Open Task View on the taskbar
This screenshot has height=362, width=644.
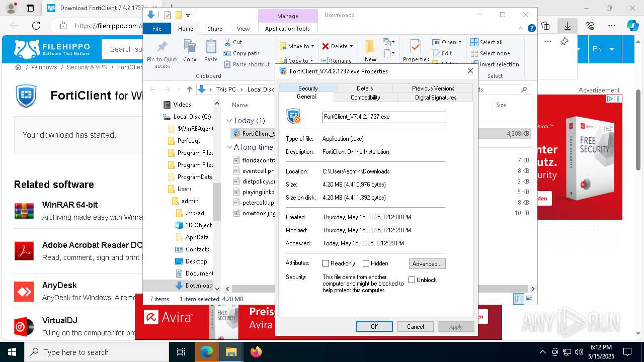(x=181, y=352)
